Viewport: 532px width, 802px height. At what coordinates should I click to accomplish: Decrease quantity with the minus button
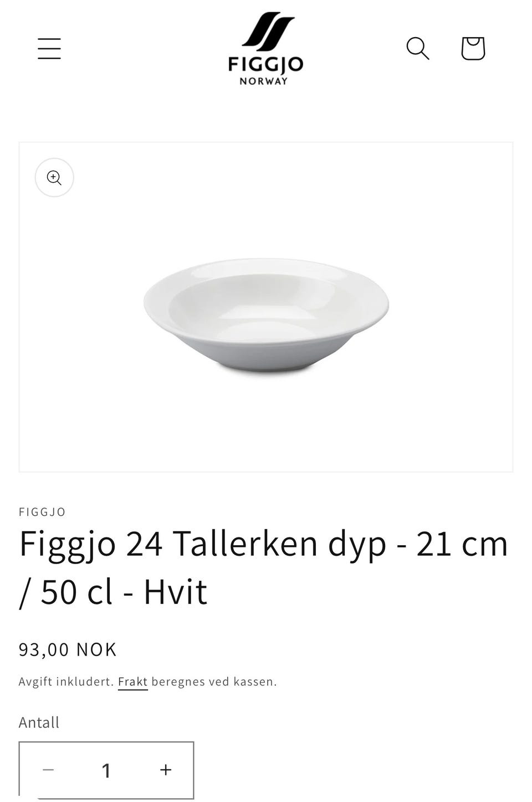click(x=48, y=770)
